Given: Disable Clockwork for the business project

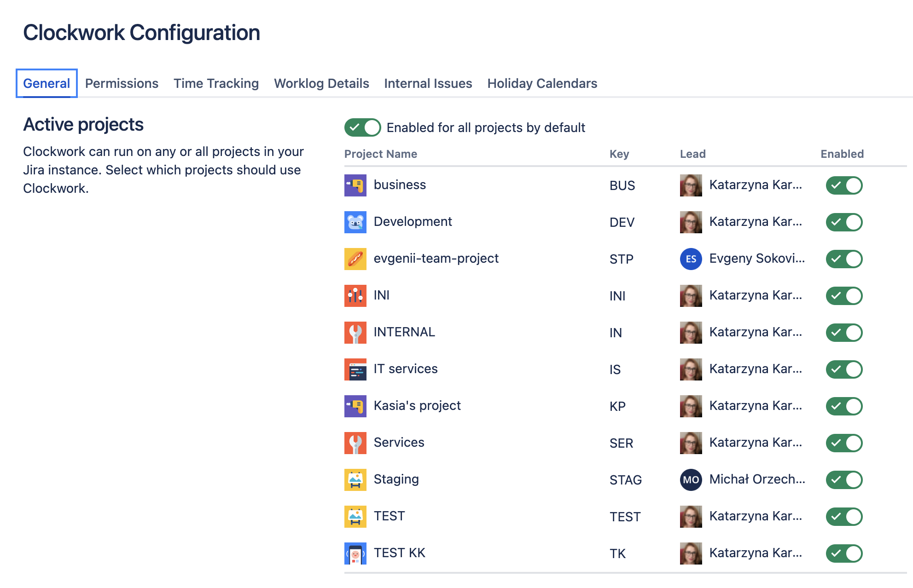Looking at the screenshot, I should (x=843, y=185).
